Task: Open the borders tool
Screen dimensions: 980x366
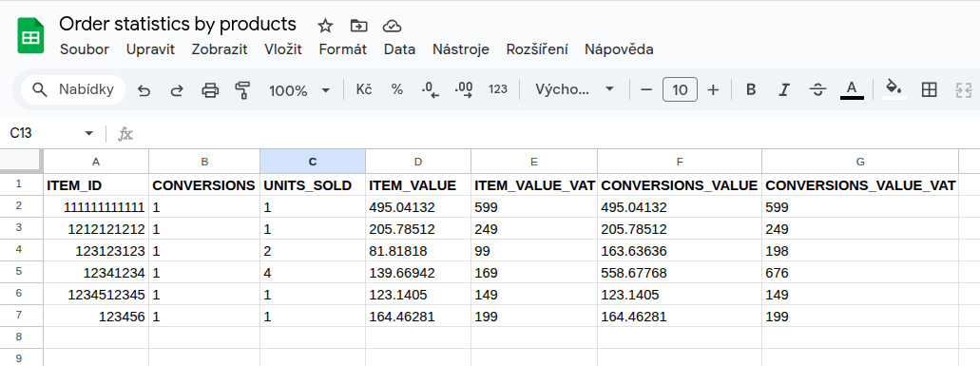Action: tap(930, 90)
